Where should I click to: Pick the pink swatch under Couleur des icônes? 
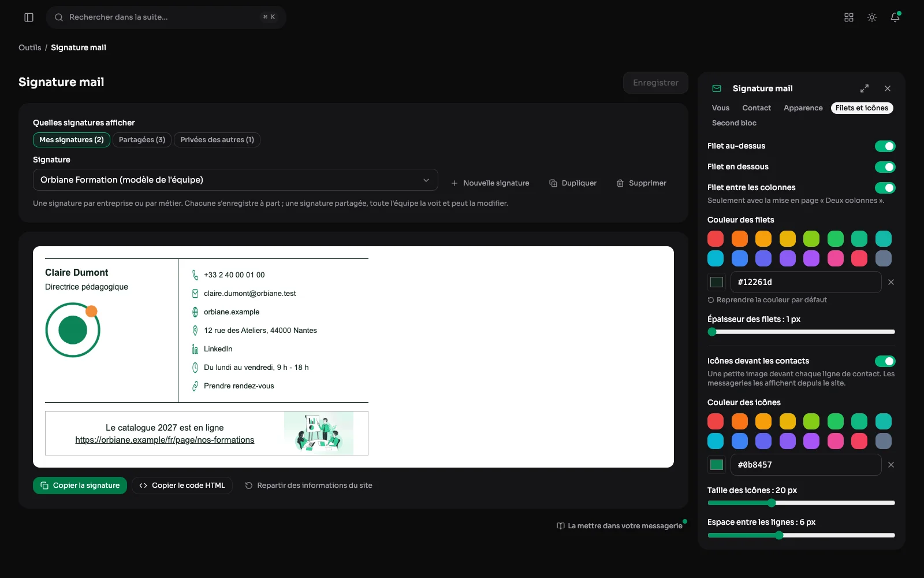(836, 441)
